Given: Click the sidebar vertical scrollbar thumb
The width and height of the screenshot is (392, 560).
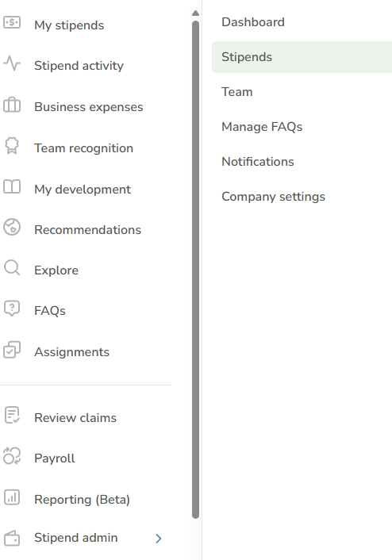Looking at the screenshot, I should (195, 270).
